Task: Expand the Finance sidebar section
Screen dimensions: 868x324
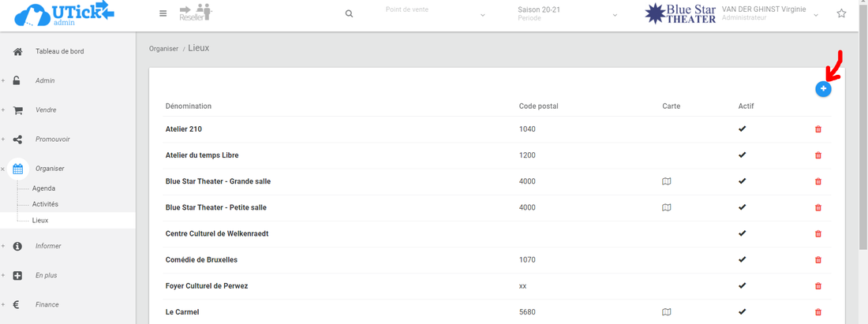Action: (47, 304)
